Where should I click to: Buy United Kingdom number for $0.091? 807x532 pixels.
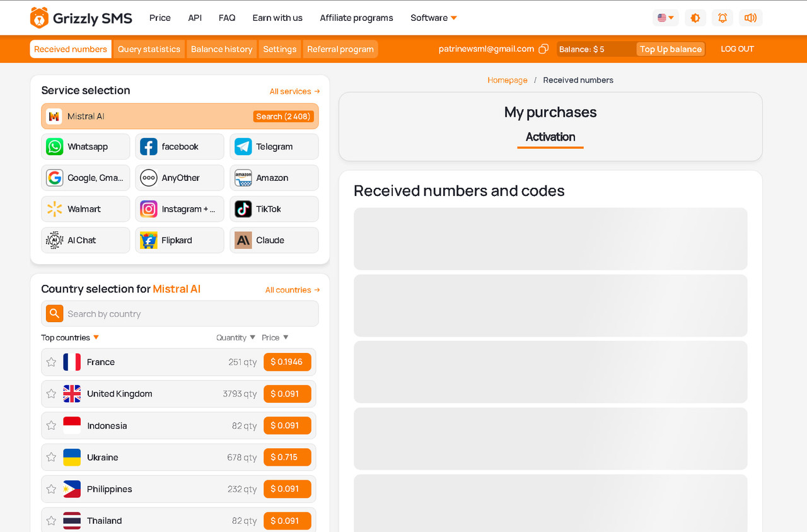pos(287,394)
